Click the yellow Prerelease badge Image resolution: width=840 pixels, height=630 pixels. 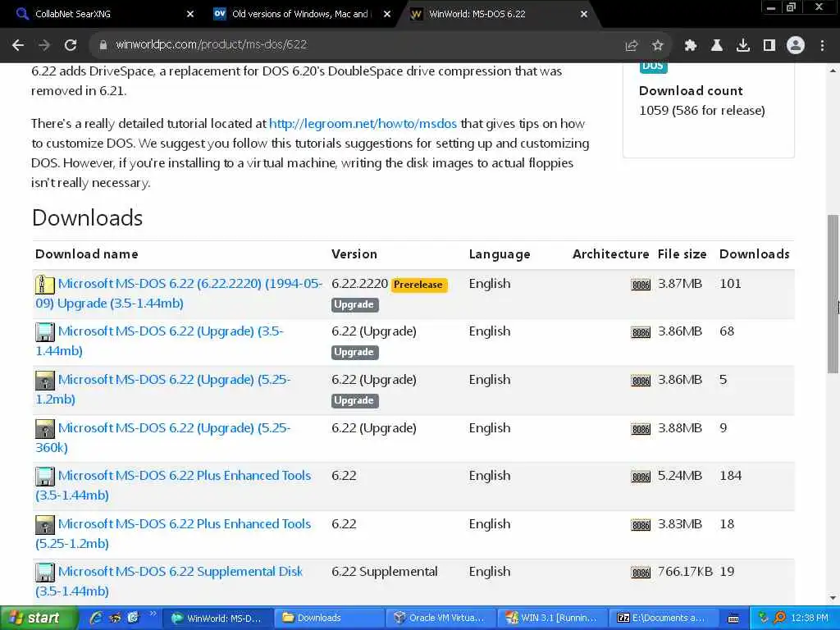[418, 285]
